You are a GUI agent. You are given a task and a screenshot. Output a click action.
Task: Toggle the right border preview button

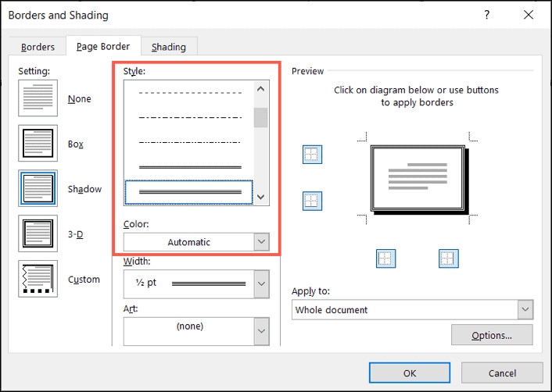pos(449,258)
